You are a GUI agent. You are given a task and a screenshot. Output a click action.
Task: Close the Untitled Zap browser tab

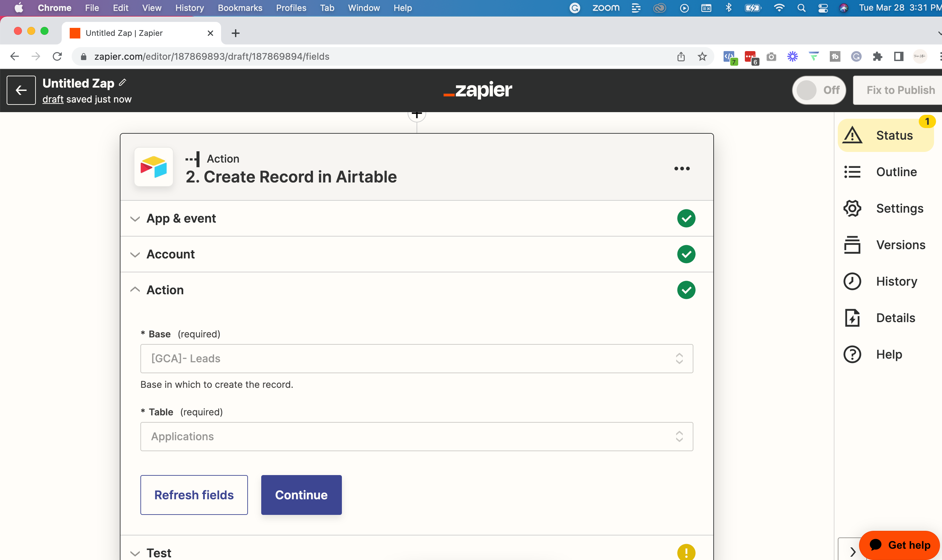(x=210, y=33)
